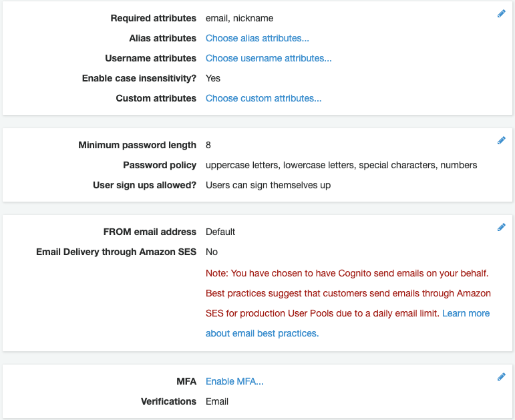Select the 'email, nickname' required attributes value
Screen dimensions: 515x420
click(x=239, y=18)
